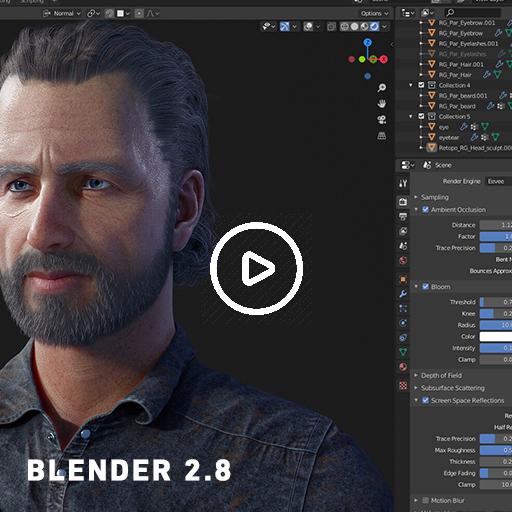512x512 pixels.
Task: Open the Object Data green triangle tab
Action: [x=403, y=352]
